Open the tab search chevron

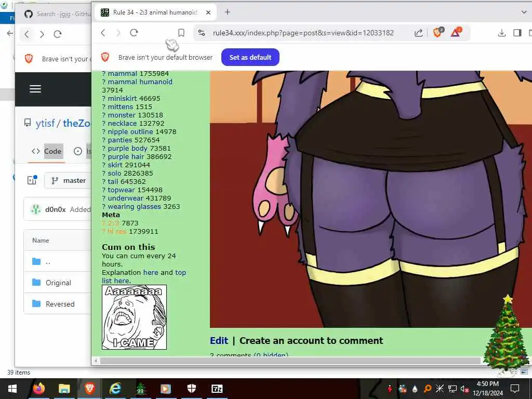[524, 12]
